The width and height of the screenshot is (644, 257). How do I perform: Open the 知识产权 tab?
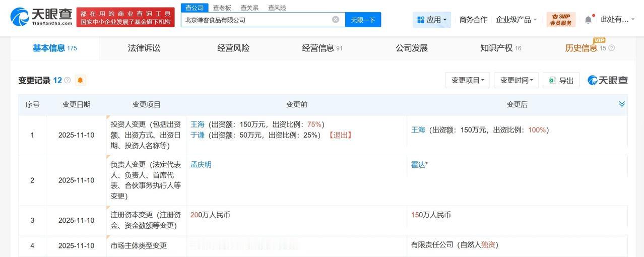point(500,48)
